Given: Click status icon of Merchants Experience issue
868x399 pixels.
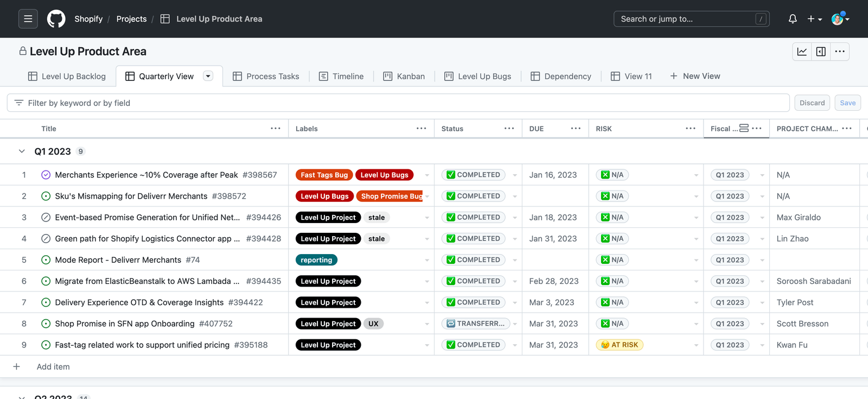Looking at the screenshot, I should [46, 175].
